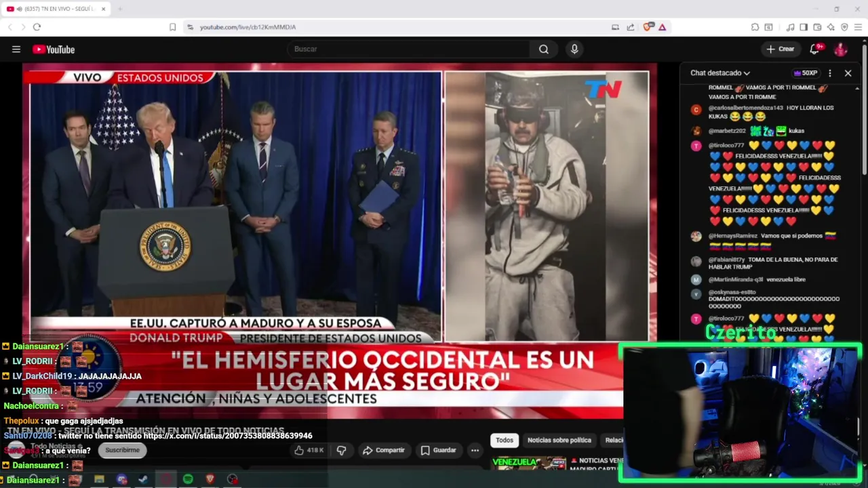Viewport: 868px width, 488px height.
Task: Click the 50XP chat points badge
Action: (x=806, y=73)
